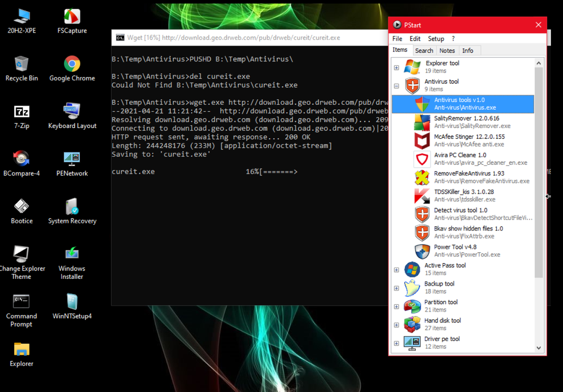The image size is (563, 392).
Task: Launch Windows Installer desktop icon
Action: coord(72,263)
